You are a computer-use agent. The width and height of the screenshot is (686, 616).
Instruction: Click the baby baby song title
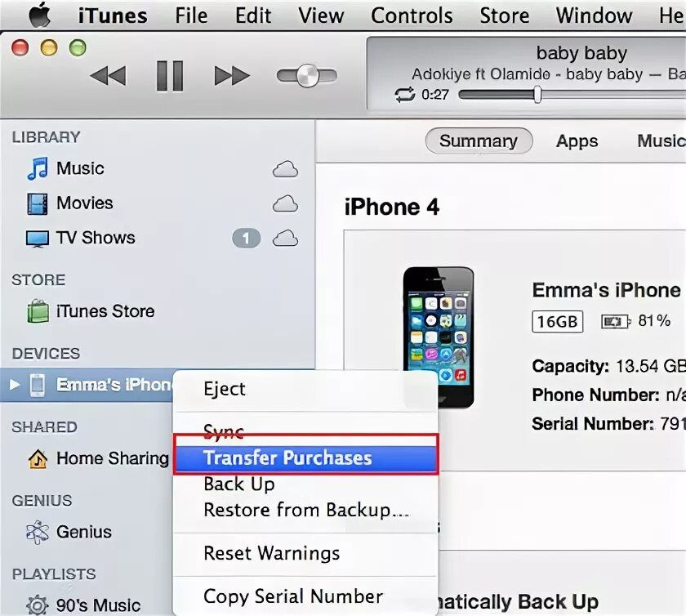pyautogui.click(x=581, y=53)
